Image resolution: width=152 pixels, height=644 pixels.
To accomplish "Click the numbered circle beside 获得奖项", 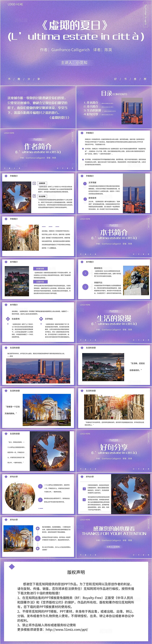I will 85,199.
